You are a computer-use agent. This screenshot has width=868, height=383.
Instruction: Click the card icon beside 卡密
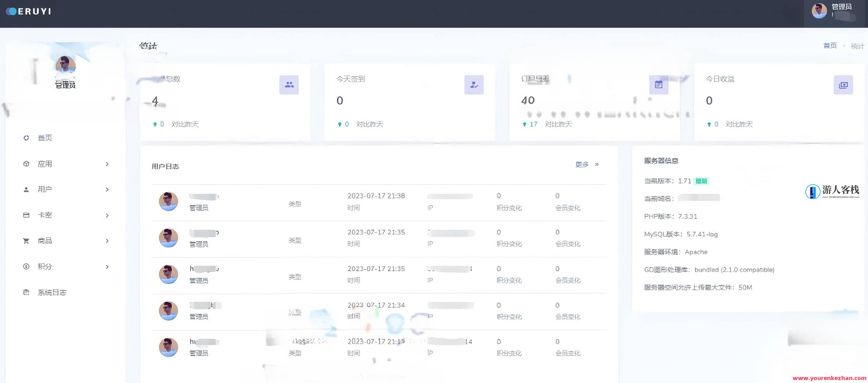click(x=26, y=215)
